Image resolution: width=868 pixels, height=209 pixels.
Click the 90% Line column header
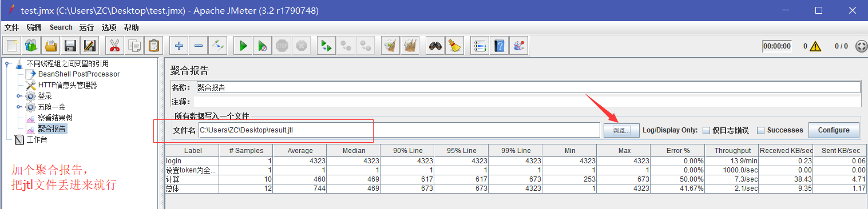[407, 150]
